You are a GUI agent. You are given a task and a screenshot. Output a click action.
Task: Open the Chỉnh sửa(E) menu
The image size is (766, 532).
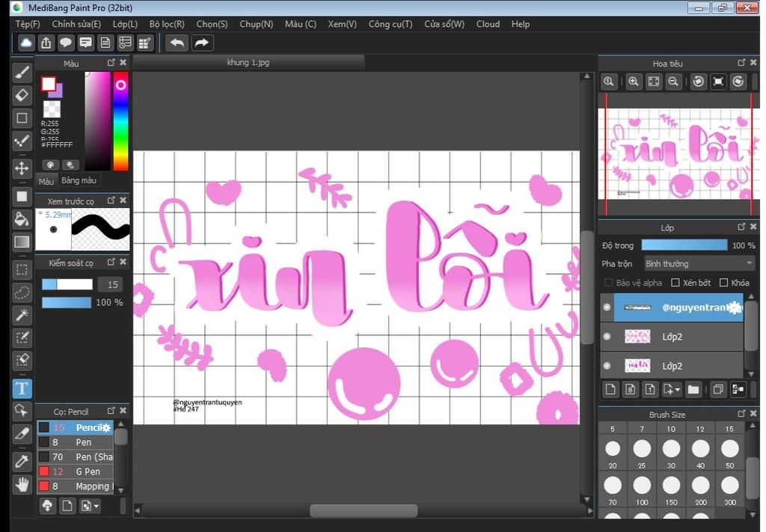(76, 24)
